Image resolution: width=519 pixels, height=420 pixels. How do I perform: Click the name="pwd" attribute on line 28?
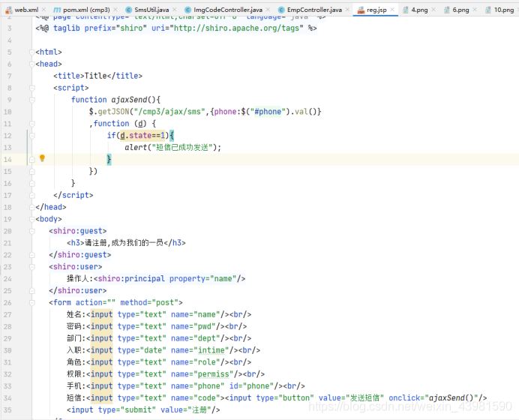pyautogui.click(x=193, y=326)
